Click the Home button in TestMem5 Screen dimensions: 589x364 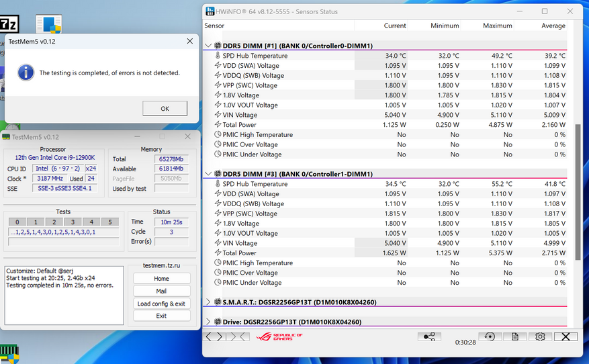pyautogui.click(x=161, y=279)
